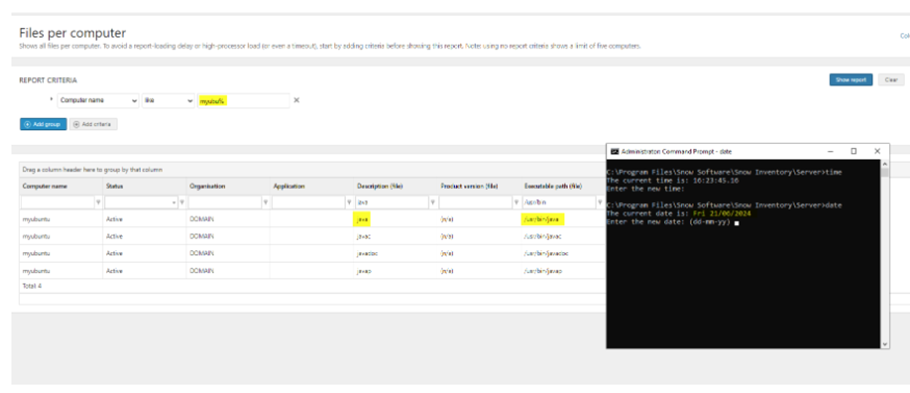Click the Description filter field containing java
Viewport: 910px width, 393px height.
[392, 203]
